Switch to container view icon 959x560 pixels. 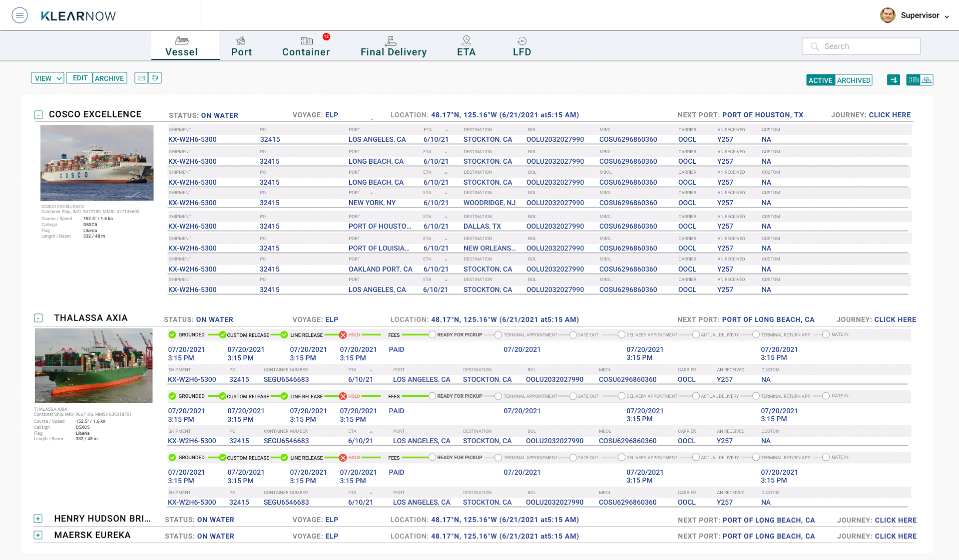click(914, 80)
